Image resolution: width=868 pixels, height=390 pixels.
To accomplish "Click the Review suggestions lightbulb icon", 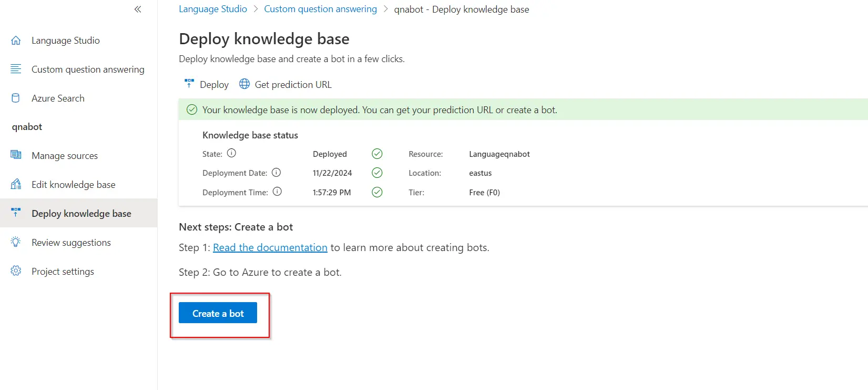I will [16, 242].
